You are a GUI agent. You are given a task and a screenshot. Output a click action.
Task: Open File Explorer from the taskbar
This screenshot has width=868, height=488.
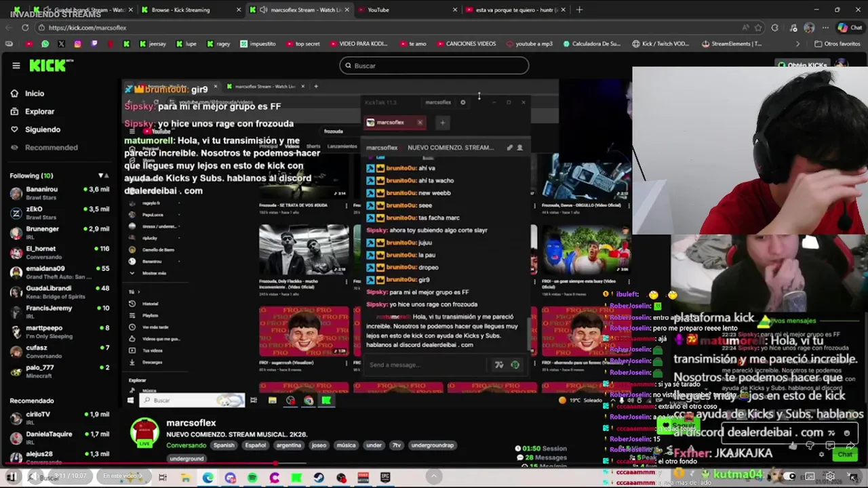(185, 478)
